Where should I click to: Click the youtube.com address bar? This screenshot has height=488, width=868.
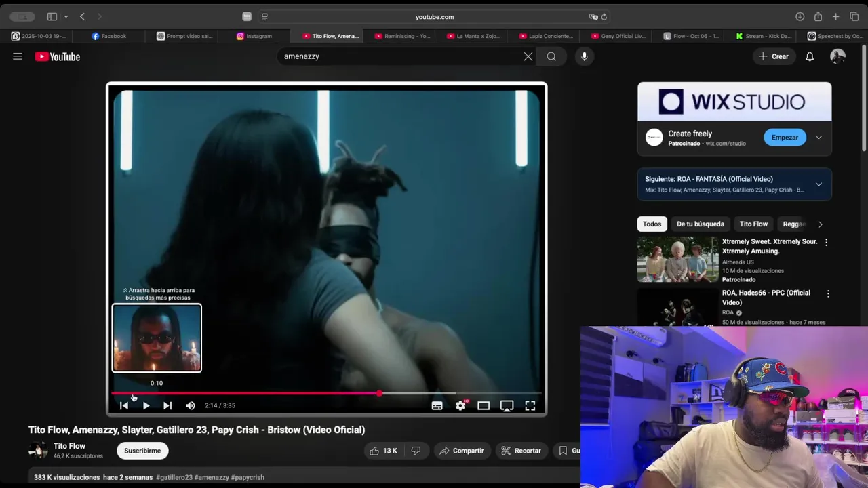[434, 16]
